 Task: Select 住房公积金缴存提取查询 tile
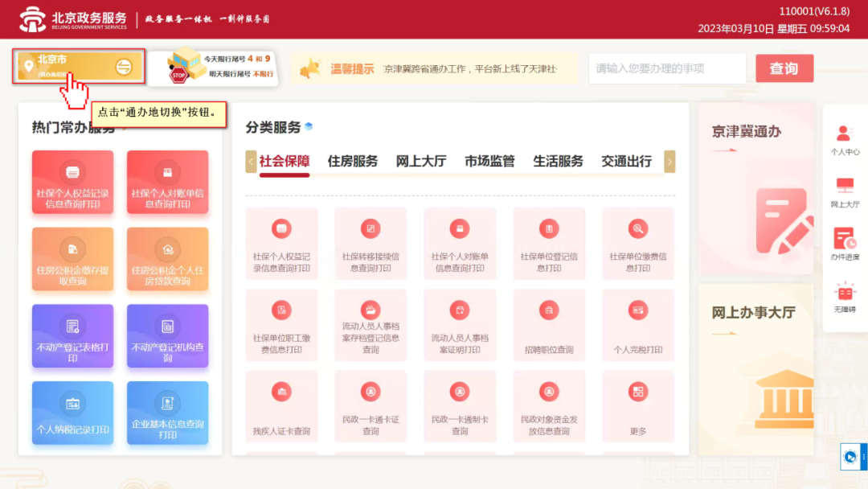[x=72, y=259]
